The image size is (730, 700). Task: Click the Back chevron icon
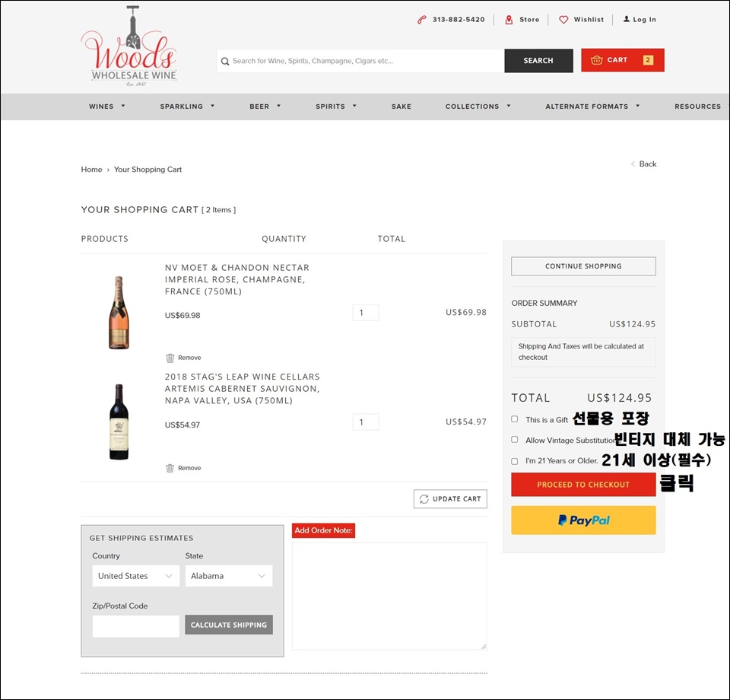click(x=633, y=164)
